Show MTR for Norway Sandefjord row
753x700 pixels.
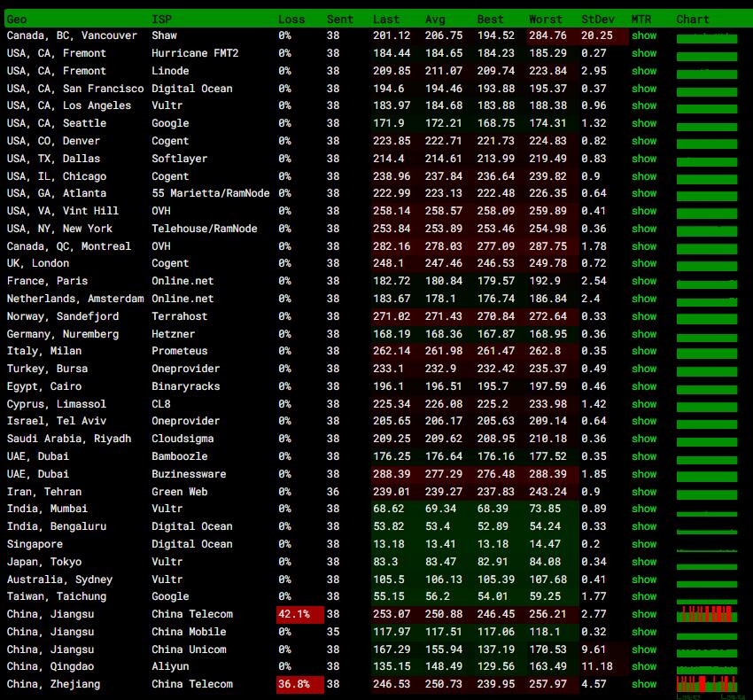point(644,316)
